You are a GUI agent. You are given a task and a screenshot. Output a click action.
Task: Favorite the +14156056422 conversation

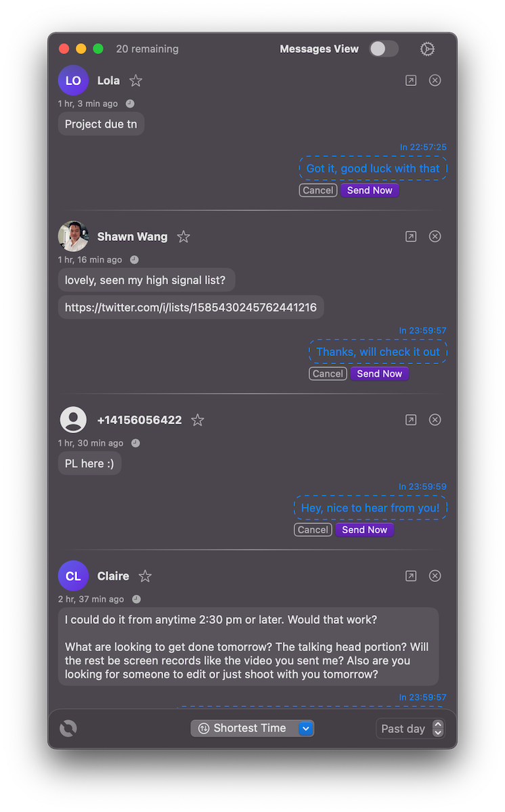click(198, 420)
